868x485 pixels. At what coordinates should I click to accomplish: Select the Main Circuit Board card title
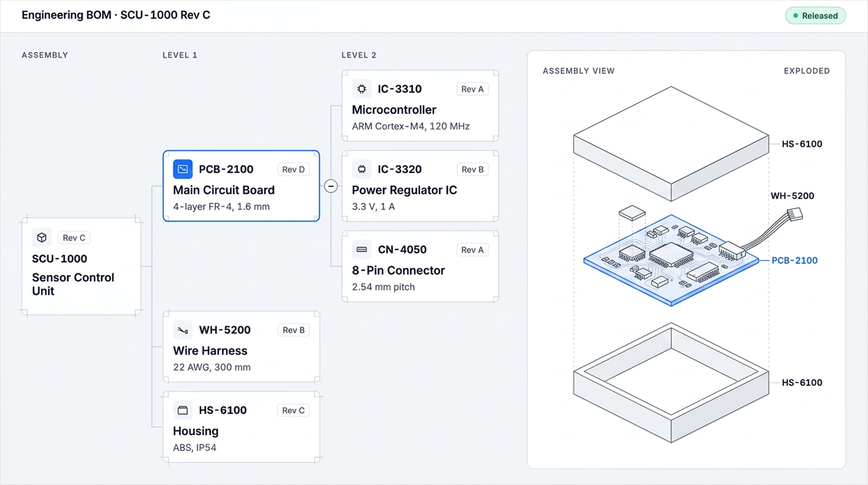[224, 190]
